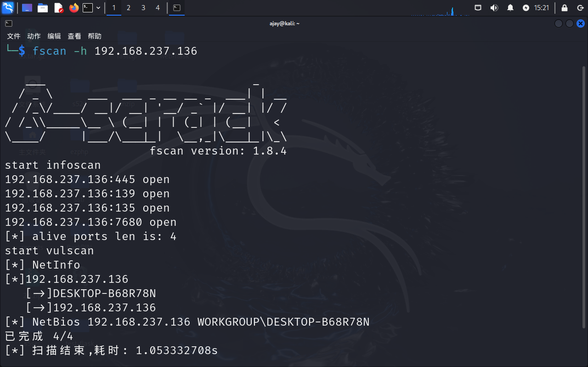Show notifications via the bell icon
The width and height of the screenshot is (588, 367).
510,8
